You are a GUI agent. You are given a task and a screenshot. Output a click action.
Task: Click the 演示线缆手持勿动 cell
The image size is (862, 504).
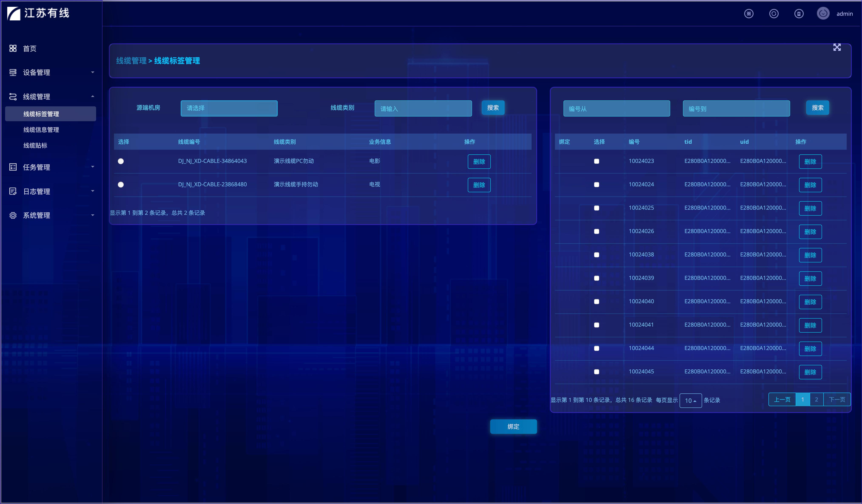pyautogui.click(x=296, y=184)
